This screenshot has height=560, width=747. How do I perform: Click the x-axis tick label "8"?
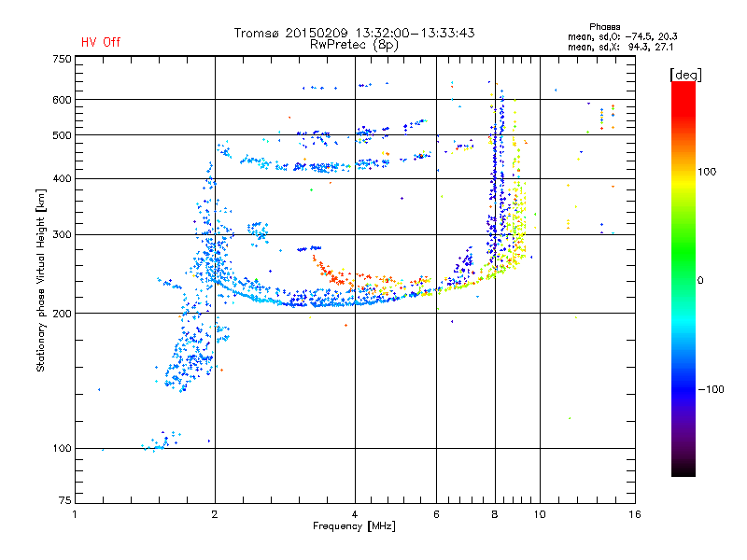click(495, 514)
